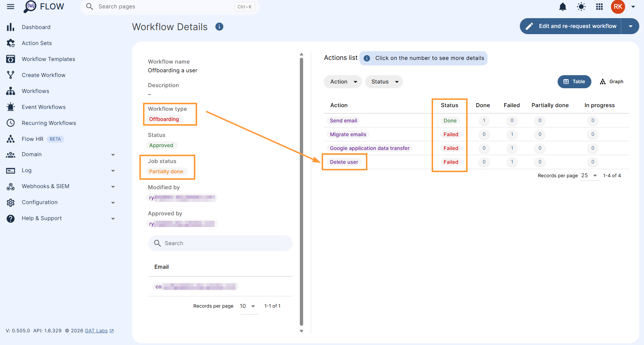Click the Status column header
Screen dimensions: 644x345
pos(449,105)
